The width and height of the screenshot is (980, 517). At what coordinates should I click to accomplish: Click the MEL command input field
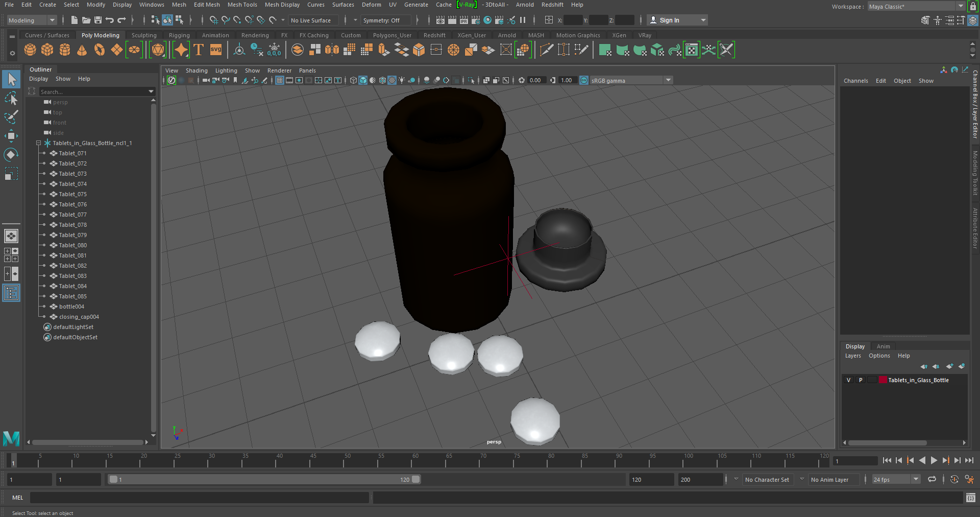[199, 498]
